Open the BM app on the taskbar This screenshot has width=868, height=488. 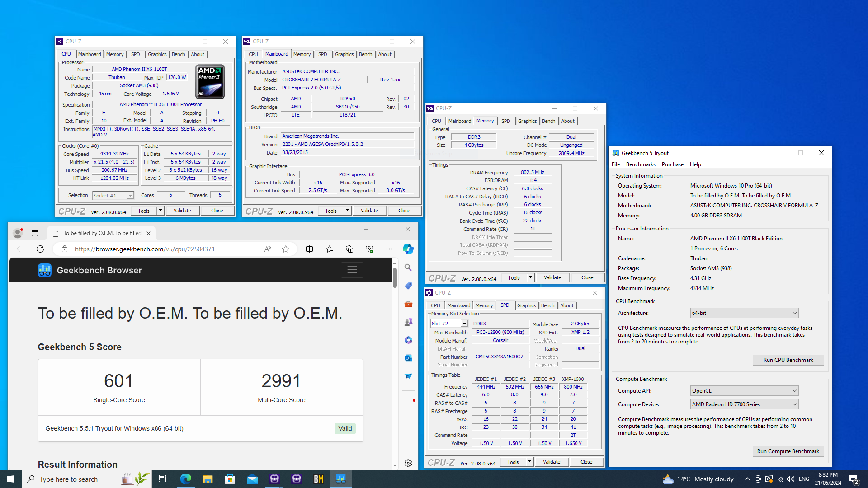tap(319, 479)
